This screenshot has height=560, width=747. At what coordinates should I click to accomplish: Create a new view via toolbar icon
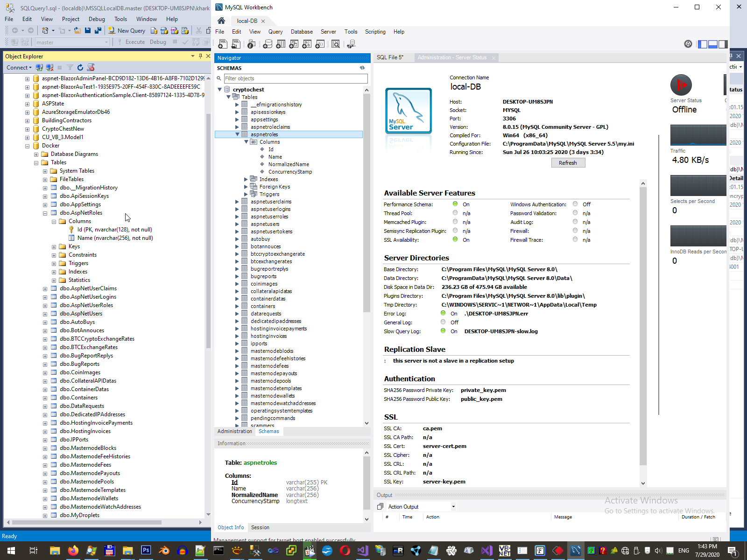[x=294, y=44]
